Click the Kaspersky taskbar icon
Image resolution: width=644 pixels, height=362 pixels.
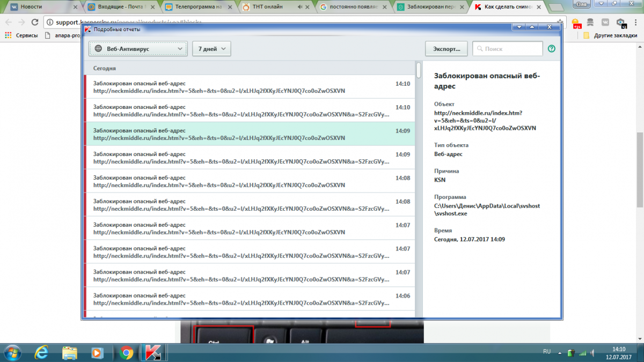click(155, 352)
